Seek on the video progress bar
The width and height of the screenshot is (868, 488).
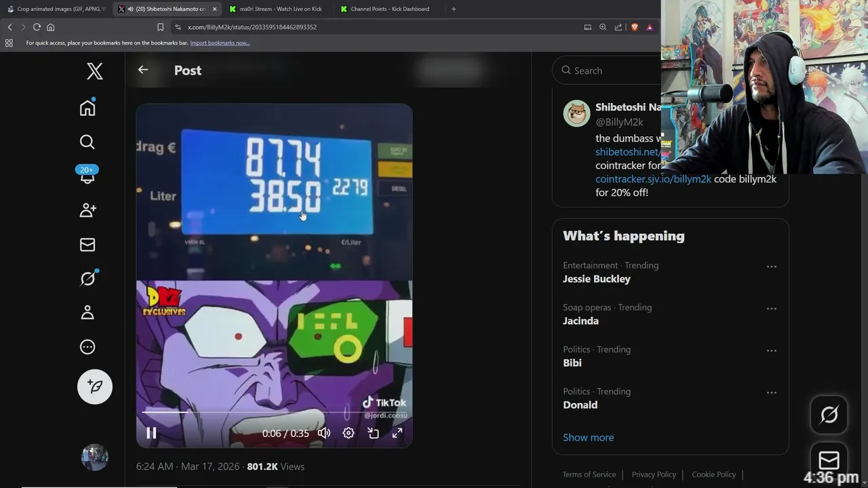(274, 411)
